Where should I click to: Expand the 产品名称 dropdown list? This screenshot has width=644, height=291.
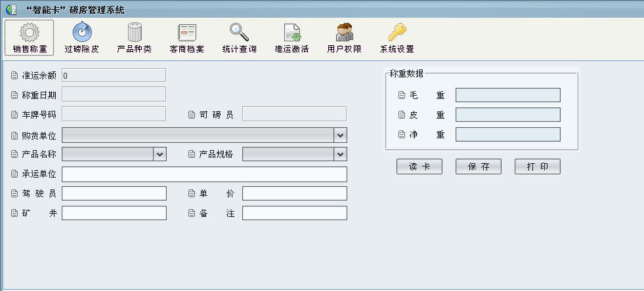160,154
